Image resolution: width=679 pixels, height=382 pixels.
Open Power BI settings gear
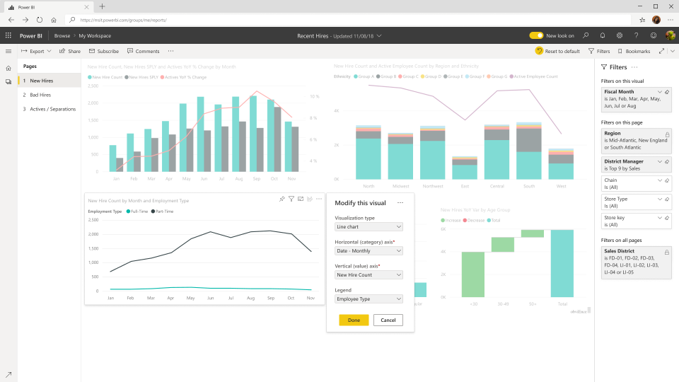[x=619, y=36]
